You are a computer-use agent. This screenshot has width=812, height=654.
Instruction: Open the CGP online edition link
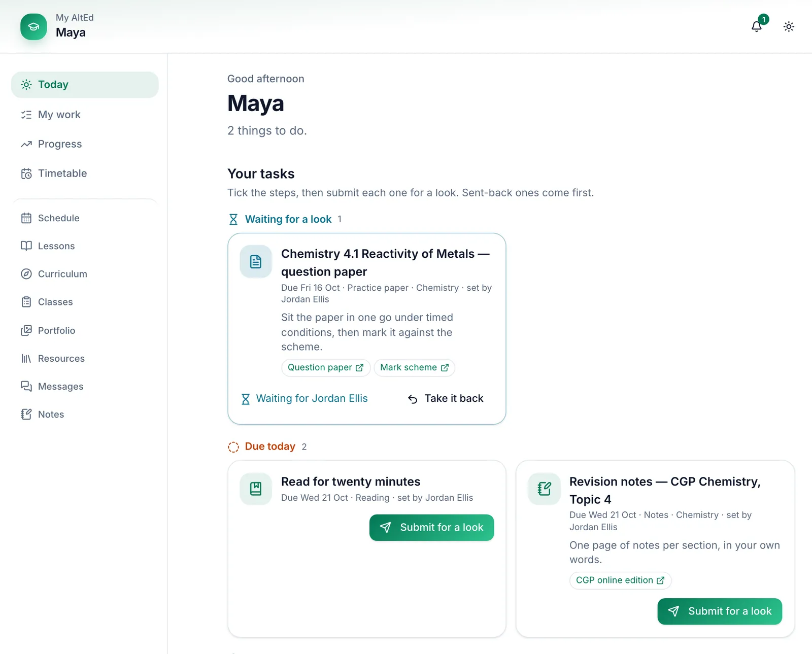(x=620, y=580)
